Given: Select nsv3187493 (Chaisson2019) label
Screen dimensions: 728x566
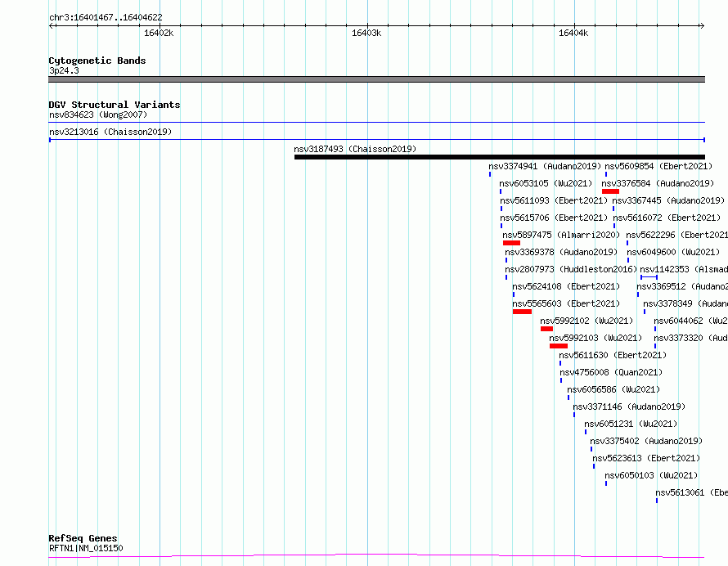Looking at the screenshot, I should point(355,149).
